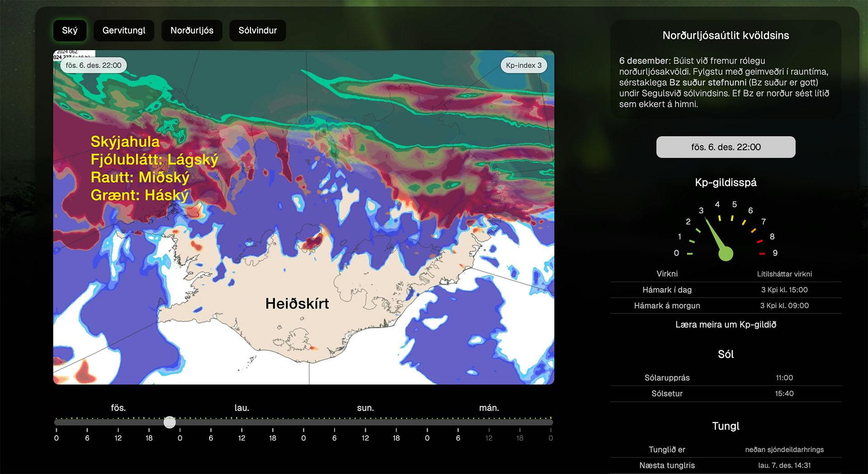Click the timeline slider handle
The image size is (868, 474).
coord(170,422)
